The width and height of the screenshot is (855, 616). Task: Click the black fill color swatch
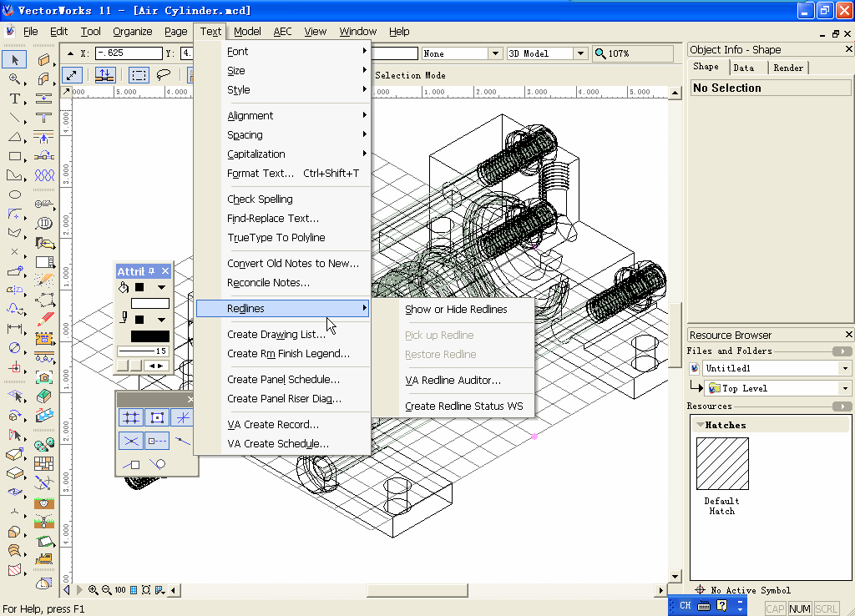[x=139, y=287]
